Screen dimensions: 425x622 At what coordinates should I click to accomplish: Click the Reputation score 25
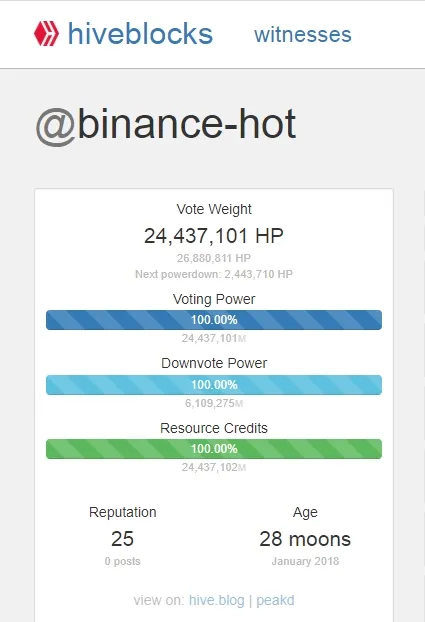[122, 539]
